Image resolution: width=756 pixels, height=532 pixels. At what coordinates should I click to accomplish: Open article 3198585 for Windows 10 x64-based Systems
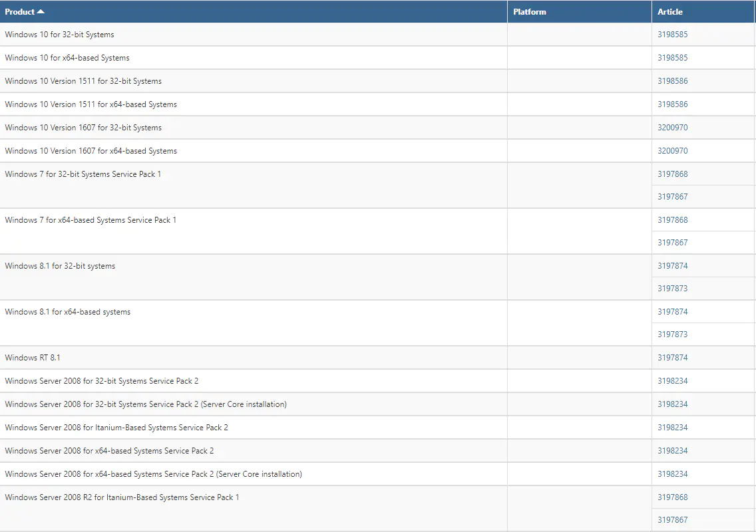(x=673, y=58)
